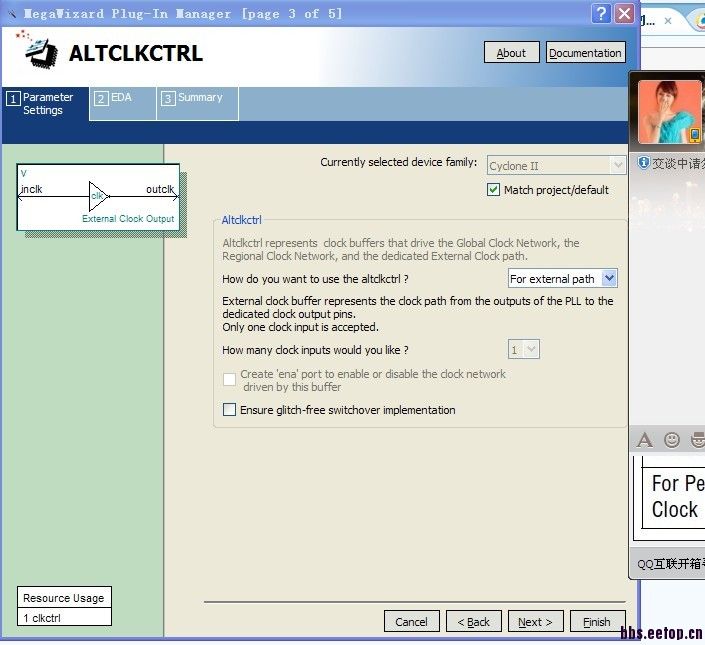Click the clk buffer triangle symbol in diagram
705x645 pixels.
pos(98,196)
